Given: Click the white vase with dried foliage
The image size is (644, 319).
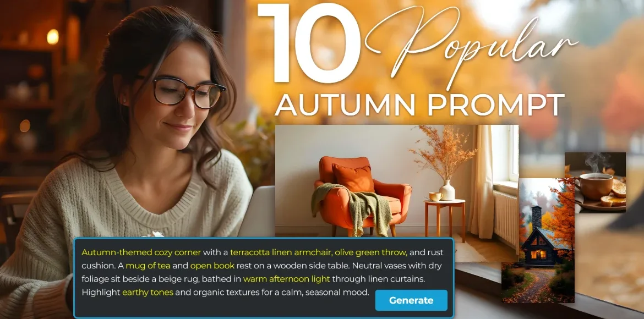Looking at the screenshot, I should click(x=447, y=190).
